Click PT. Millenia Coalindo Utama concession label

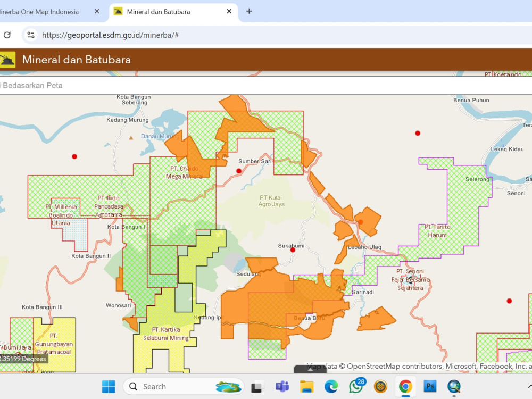[x=61, y=215]
